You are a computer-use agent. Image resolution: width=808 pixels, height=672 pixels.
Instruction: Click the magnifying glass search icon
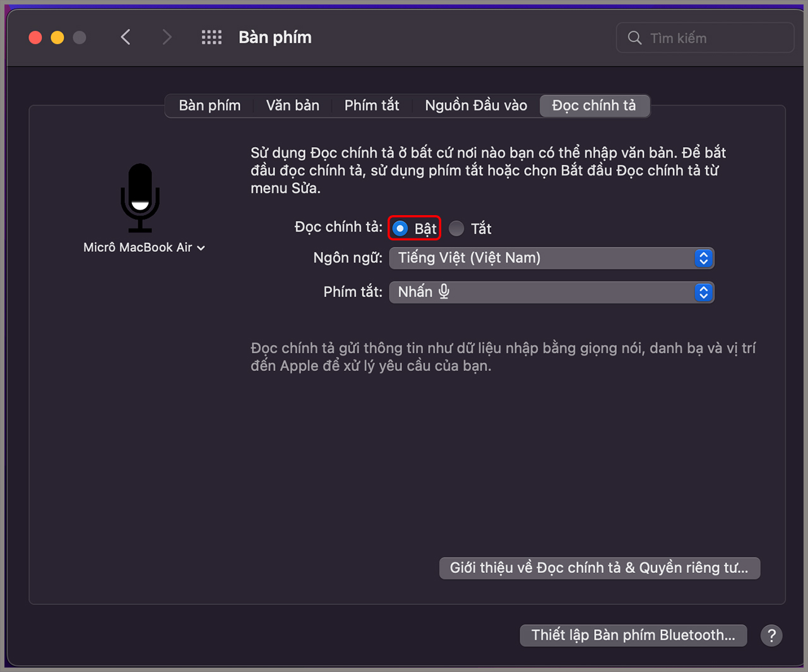634,38
